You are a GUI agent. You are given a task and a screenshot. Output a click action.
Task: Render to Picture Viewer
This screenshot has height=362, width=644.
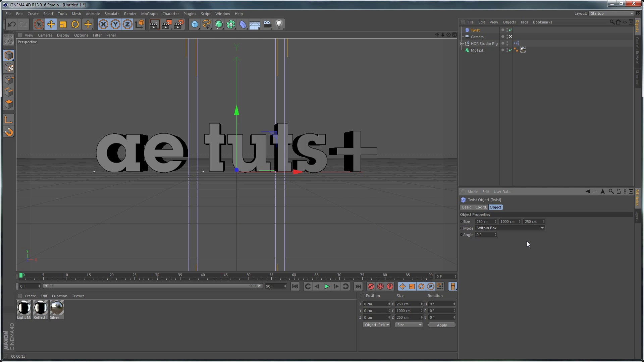[x=167, y=24]
